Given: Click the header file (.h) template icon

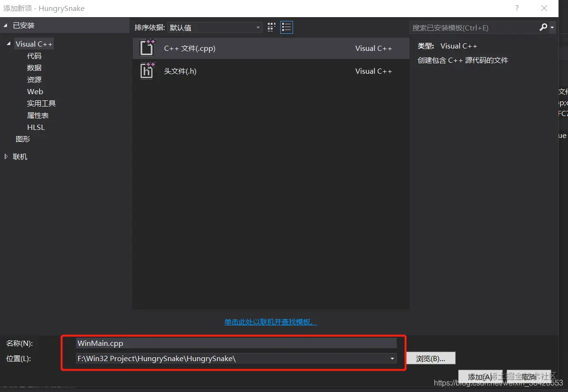Looking at the screenshot, I should tap(147, 71).
